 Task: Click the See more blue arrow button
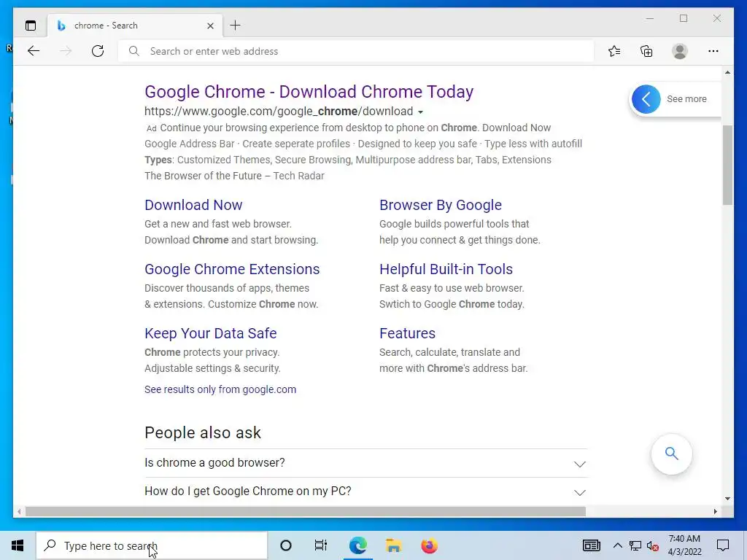646,99
